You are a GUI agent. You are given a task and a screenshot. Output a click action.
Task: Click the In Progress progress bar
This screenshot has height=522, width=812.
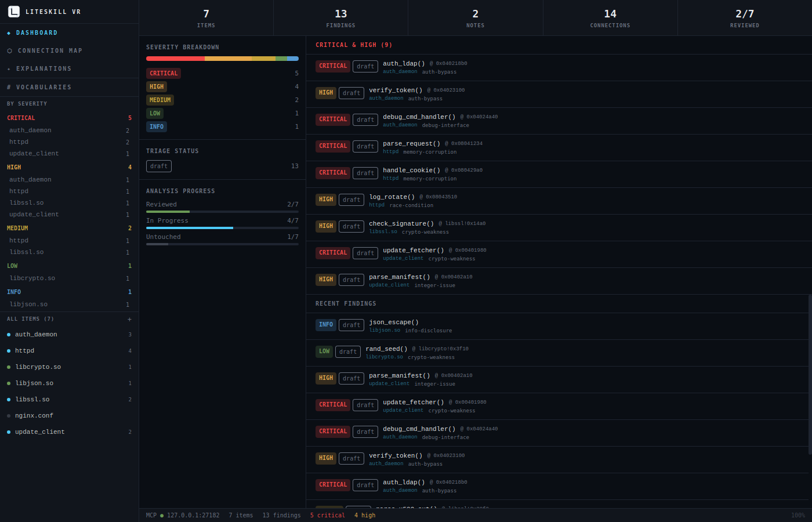pos(222,228)
